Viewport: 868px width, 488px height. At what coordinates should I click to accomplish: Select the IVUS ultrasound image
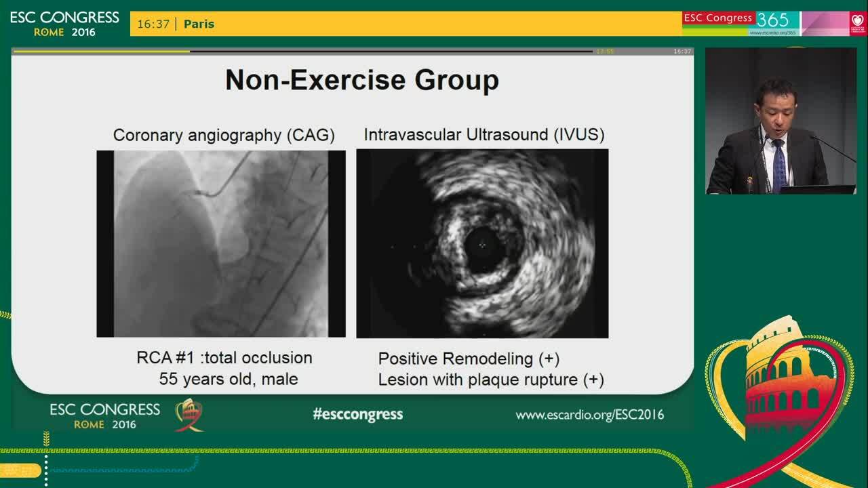coord(482,244)
